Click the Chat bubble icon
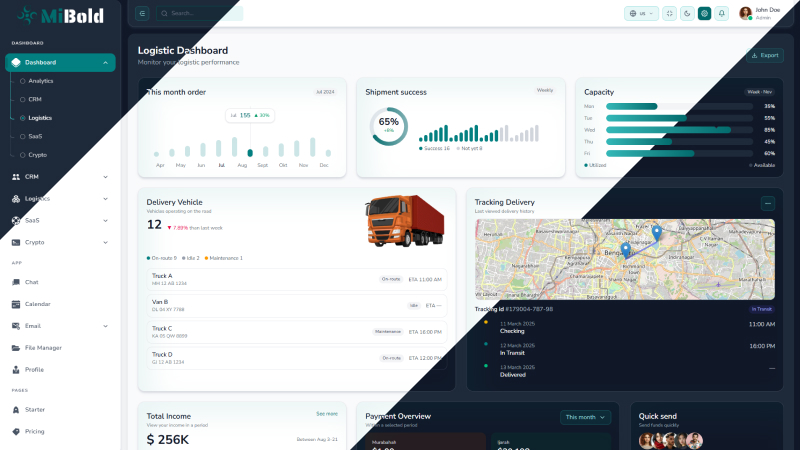Image resolution: width=800 pixels, height=450 pixels. coord(16,282)
